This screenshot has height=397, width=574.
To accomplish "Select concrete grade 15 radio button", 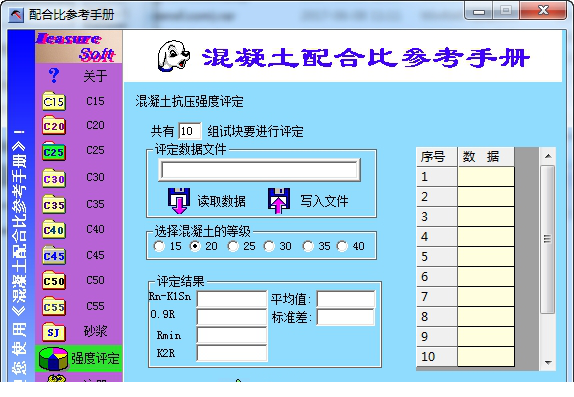I will point(159,246).
